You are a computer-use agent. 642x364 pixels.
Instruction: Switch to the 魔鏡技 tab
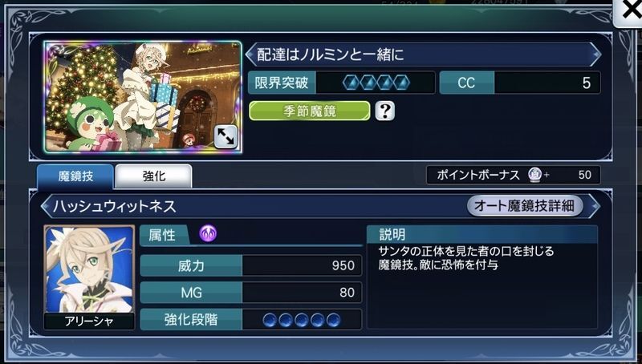(75, 176)
